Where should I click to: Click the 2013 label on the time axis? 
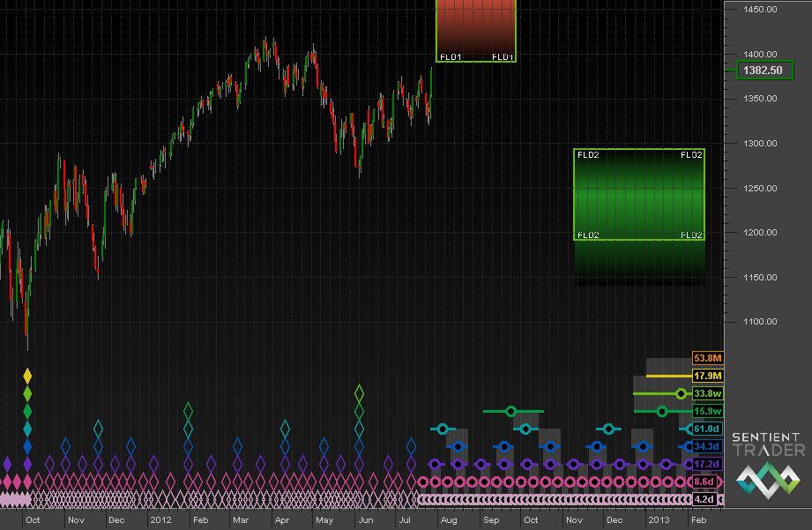point(658,520)
